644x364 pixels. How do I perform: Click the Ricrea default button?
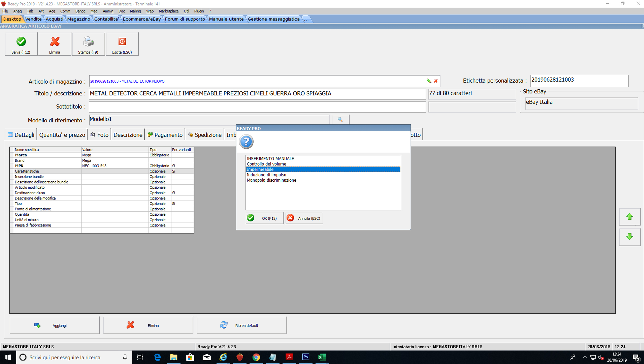coord(242,325)
